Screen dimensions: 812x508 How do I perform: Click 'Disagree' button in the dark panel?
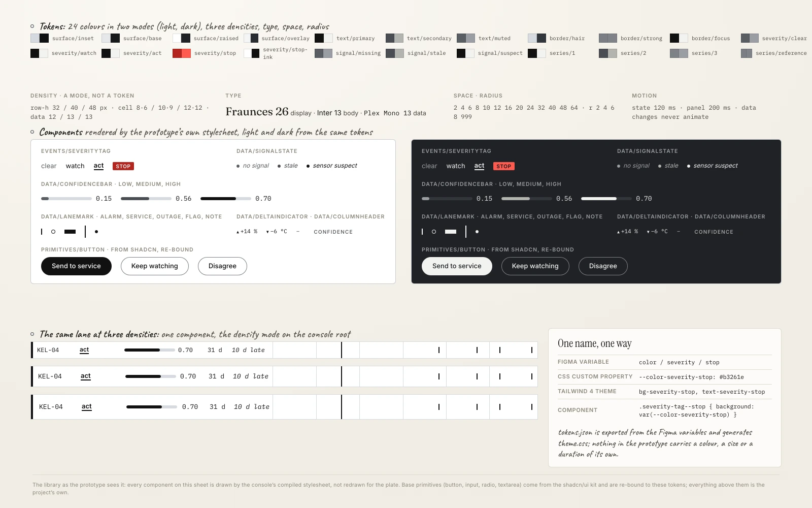point(603,266)
